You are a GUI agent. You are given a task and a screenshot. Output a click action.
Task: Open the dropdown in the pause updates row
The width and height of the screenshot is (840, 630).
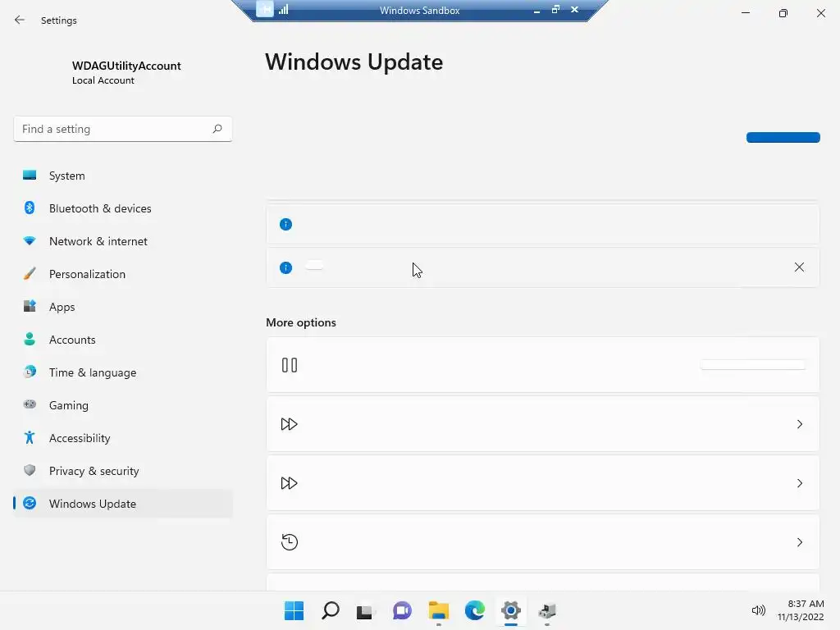[x=753, y=365]
